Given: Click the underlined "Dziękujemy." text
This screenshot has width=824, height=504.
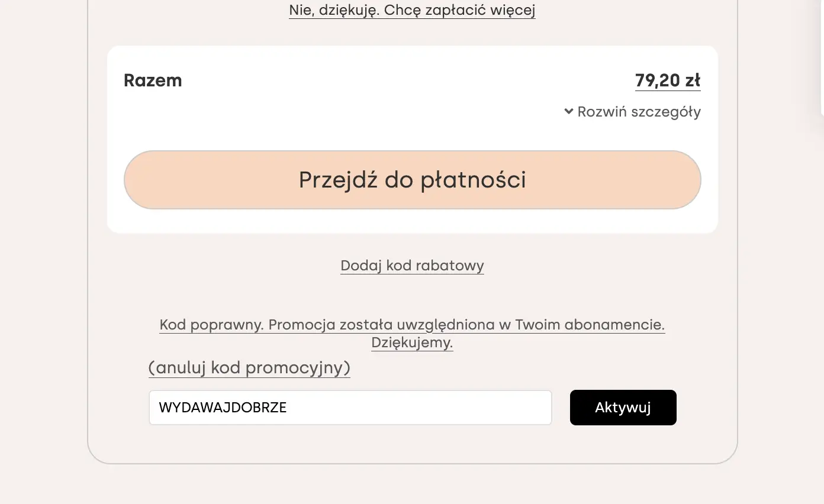Looking at the screenshot, I should [412, 343].
